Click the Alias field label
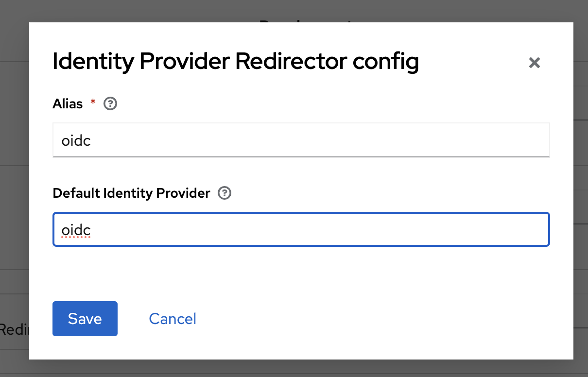 68,103
